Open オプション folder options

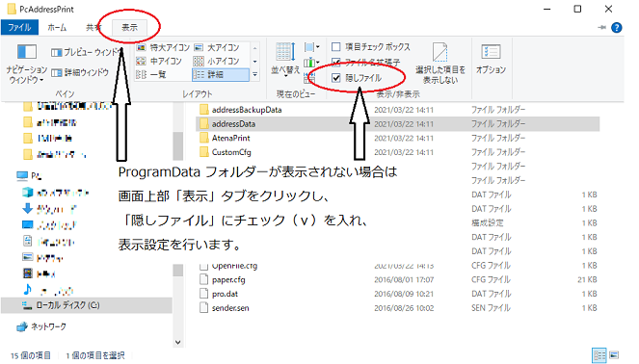click(492, 59)
